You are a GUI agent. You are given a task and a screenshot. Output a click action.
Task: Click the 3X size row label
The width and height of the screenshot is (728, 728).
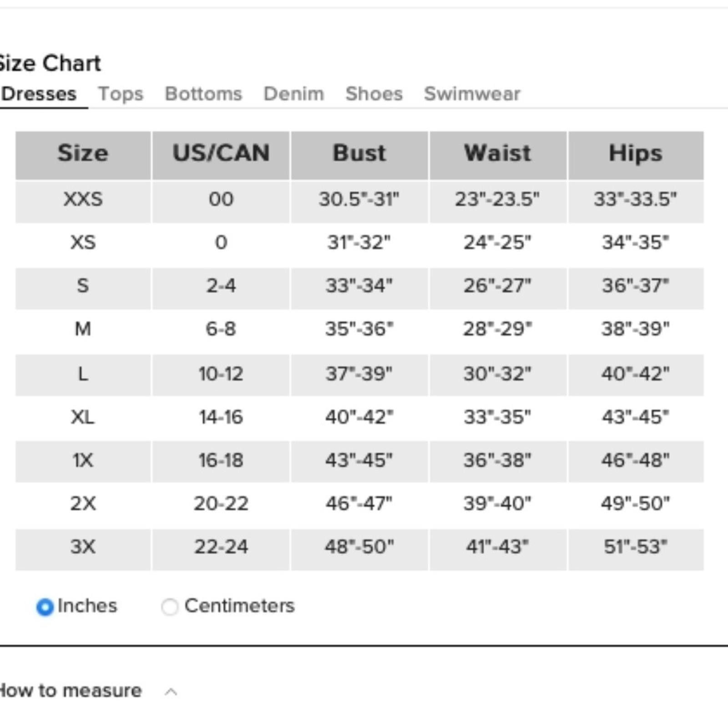point(83,546)
